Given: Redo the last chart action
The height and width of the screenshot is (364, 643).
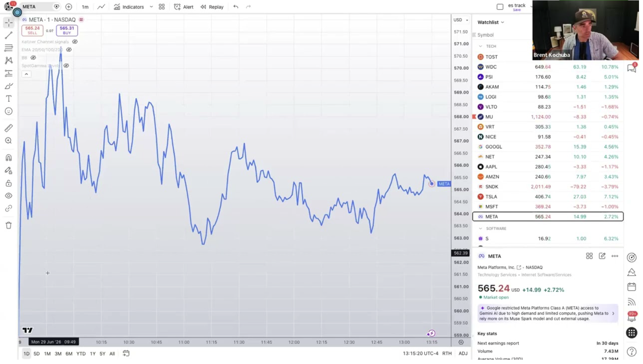Looking at the screenshot, I should [248, 7].
